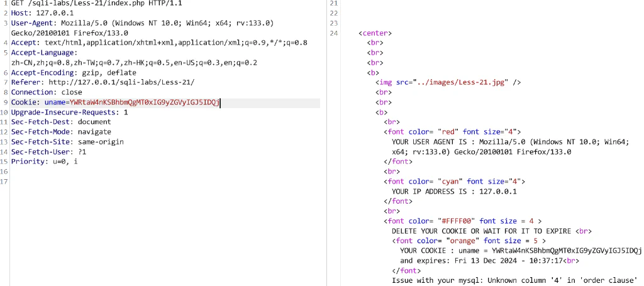This screenshot has height=286, width=644.
Task: Click the Accept-Encoding gzip, deflate line
Action: coord(74,73)
